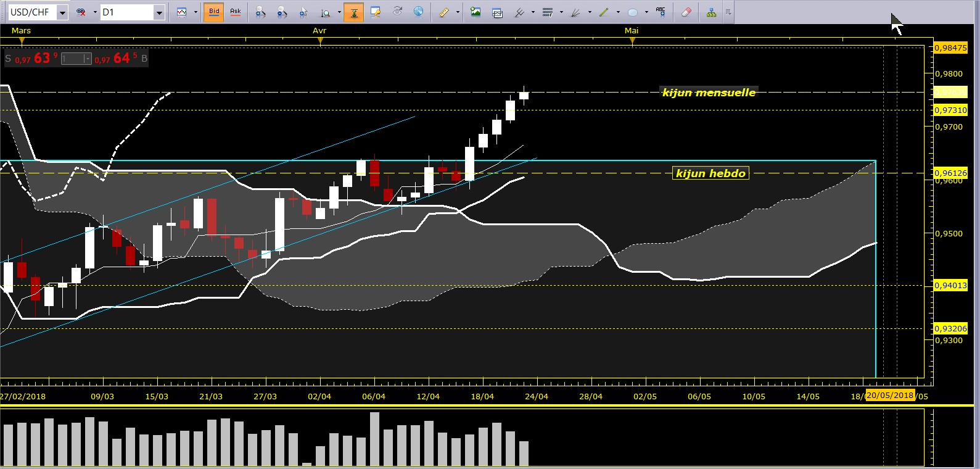
Task: Open the D1 timeframe dropdown
Action: click(159, 12)
